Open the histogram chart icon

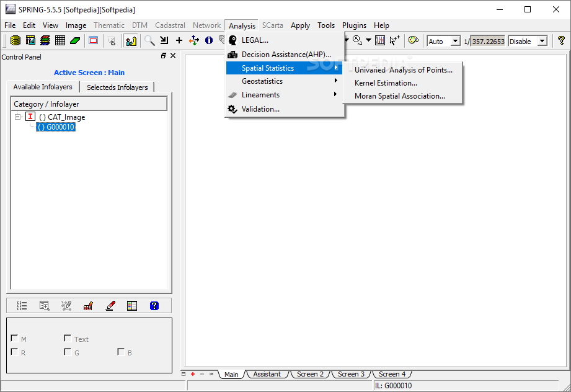[x=380, y=40]
